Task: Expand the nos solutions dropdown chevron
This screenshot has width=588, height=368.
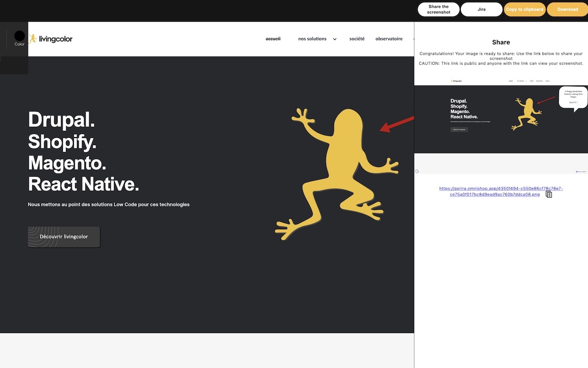Action: [x=335, y=39]
